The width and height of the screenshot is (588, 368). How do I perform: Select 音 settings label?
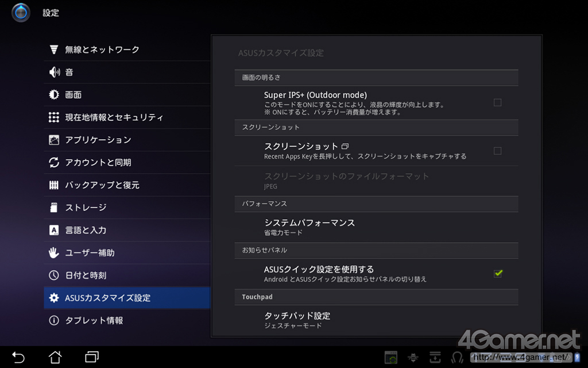[69, 72]
